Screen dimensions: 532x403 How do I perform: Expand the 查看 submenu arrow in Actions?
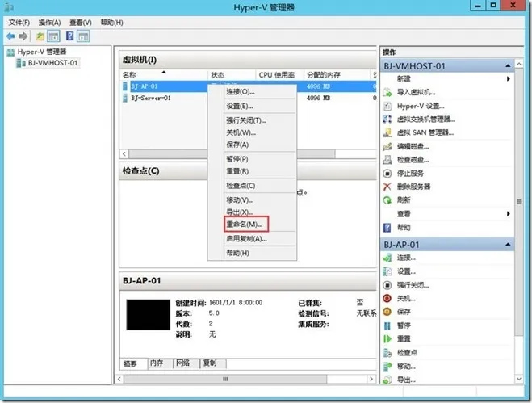coord(509,213)
